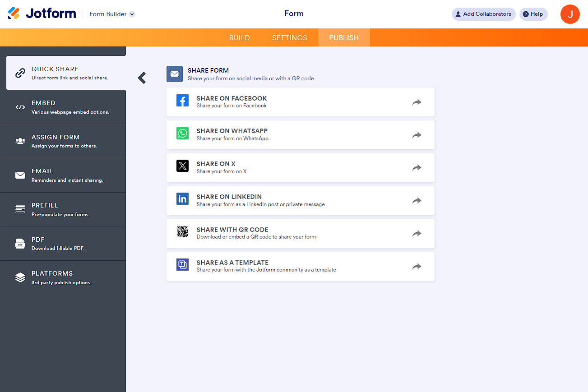This screenshot has width=588, height=392.
Task: Open the Embed sidebar section
Action: 63,107
